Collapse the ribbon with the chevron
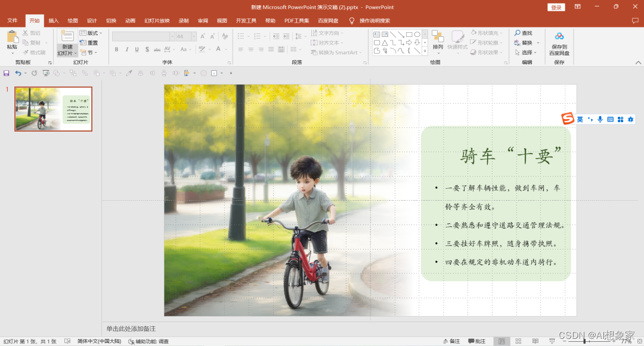The image size is (644, 346). click(x=638, y=63)
